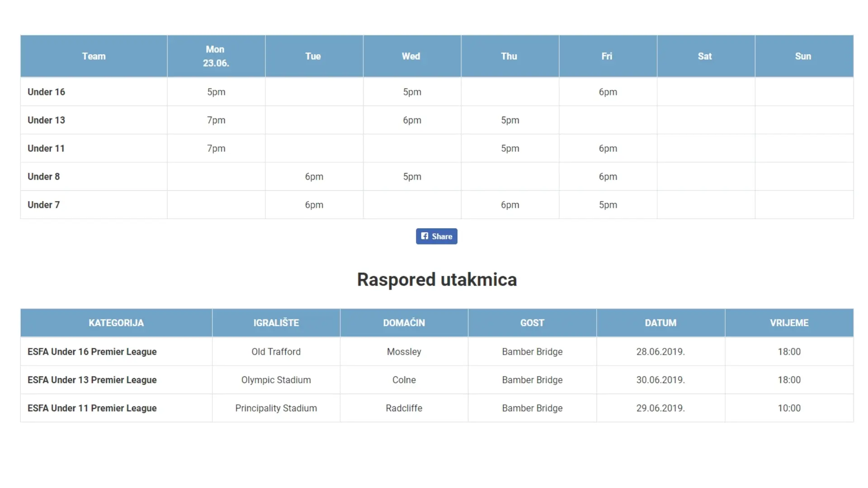Click the Fri column header
The image size is (868, 488).
608,56
